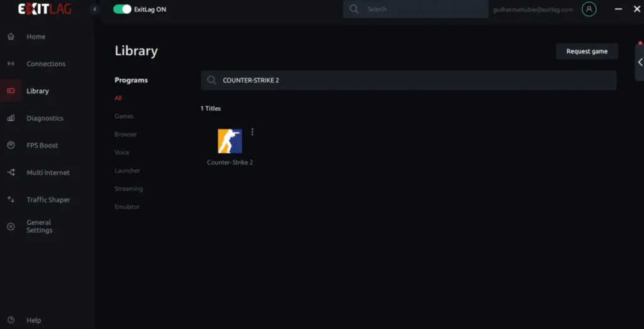Show the Streaming program category
The width and height of the screenshot is (644, 329).
pos(128,189)
